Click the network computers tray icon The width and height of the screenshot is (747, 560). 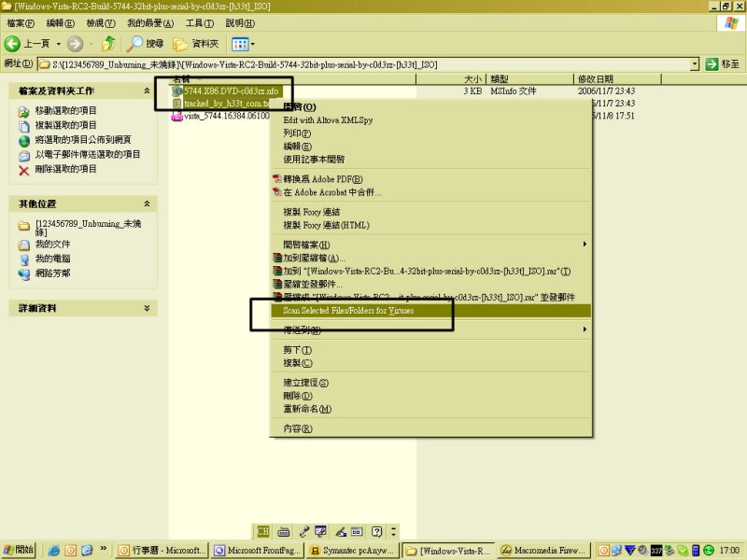[616, 551]
